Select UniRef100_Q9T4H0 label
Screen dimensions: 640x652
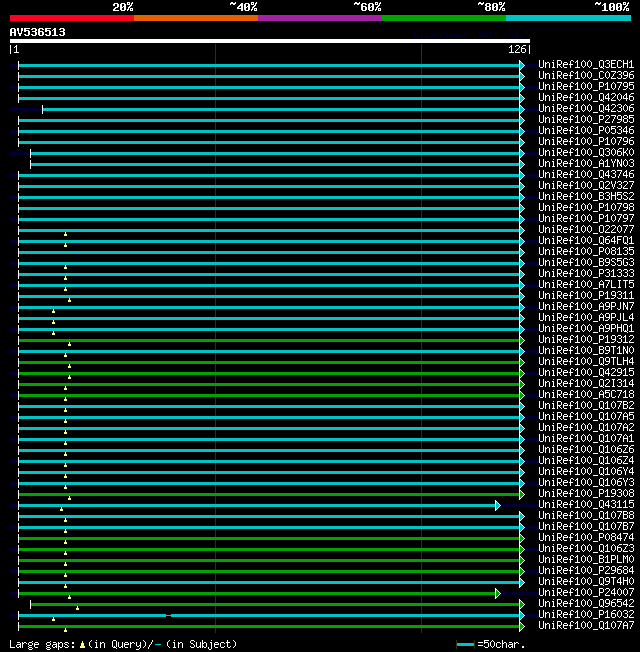pos(586,582)
